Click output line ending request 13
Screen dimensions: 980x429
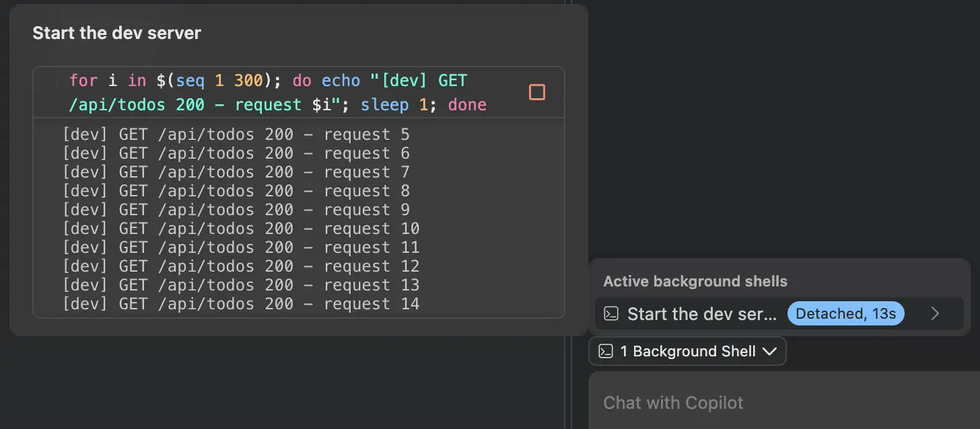(241, 285)
